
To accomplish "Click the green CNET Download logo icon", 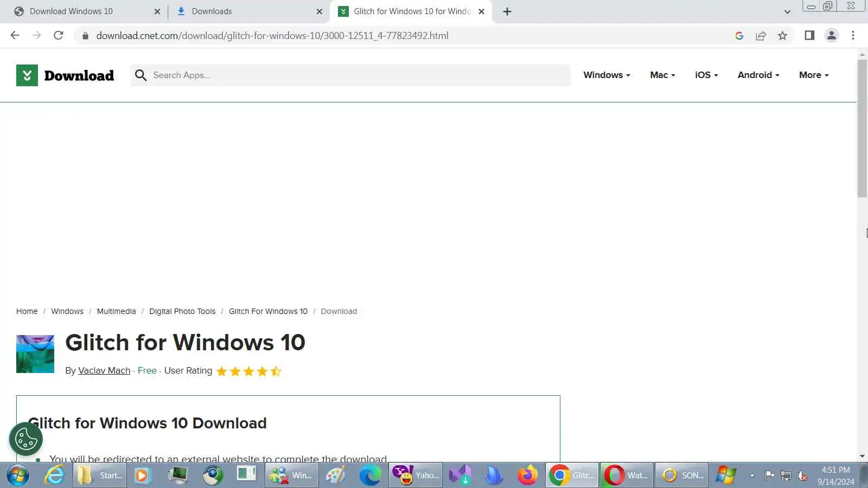I will click(27, 75).
